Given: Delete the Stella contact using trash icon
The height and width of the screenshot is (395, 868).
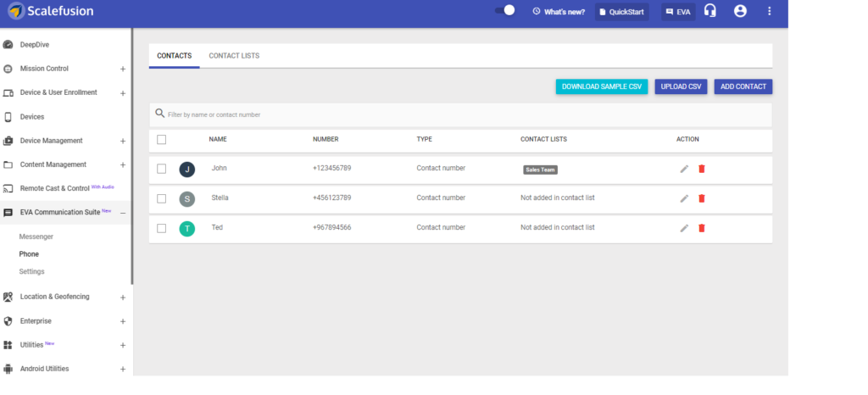Looking at the screenshot, I should coord(701,198).
